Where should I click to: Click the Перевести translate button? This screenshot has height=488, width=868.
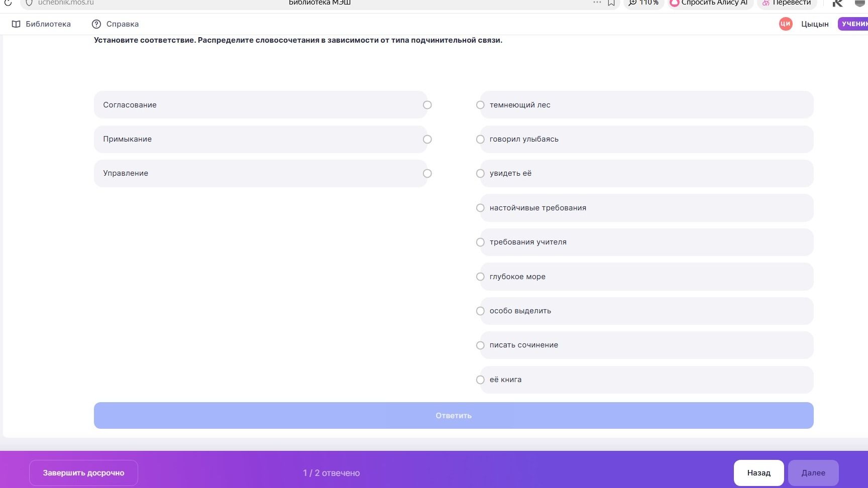pos(787,3)
